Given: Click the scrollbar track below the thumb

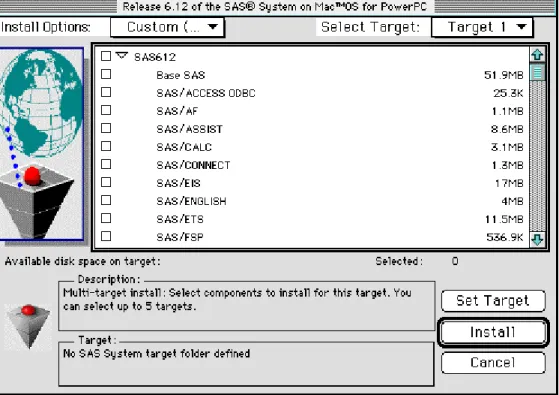Looking at the screenshot, I should pyautogui.click(x=537, y=157).
